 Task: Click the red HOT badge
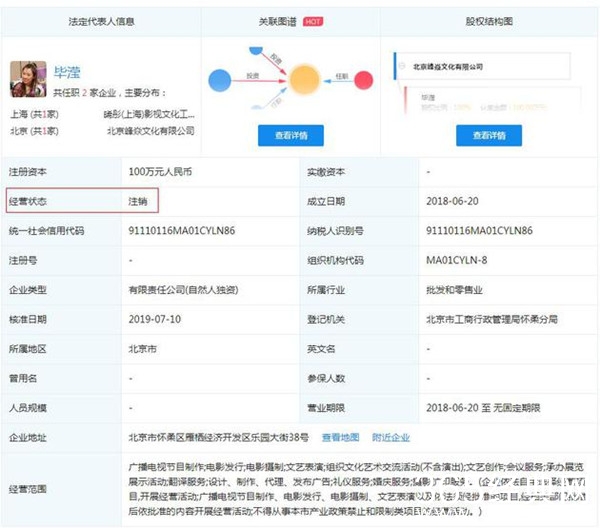pos(313,21)
